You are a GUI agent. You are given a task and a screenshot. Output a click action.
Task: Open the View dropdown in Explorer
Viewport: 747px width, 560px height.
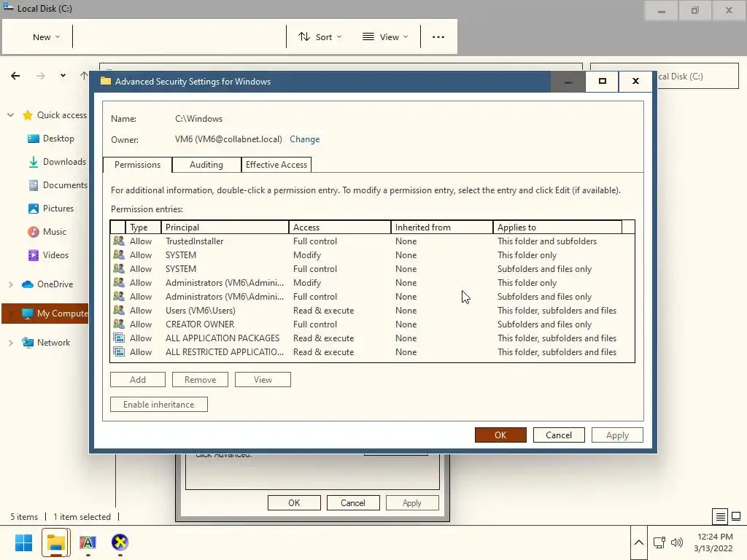pyautogui.click(x=385, y=36)
